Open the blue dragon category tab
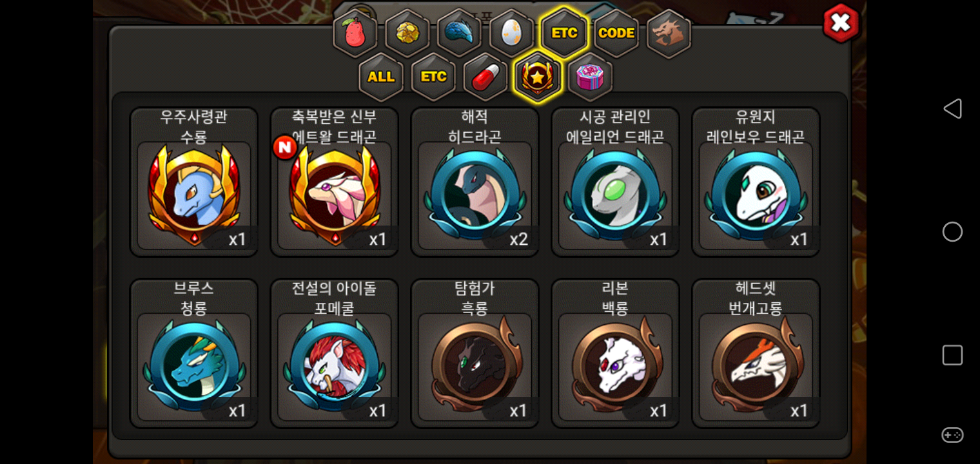980x464 pixels. pos(460,33)
